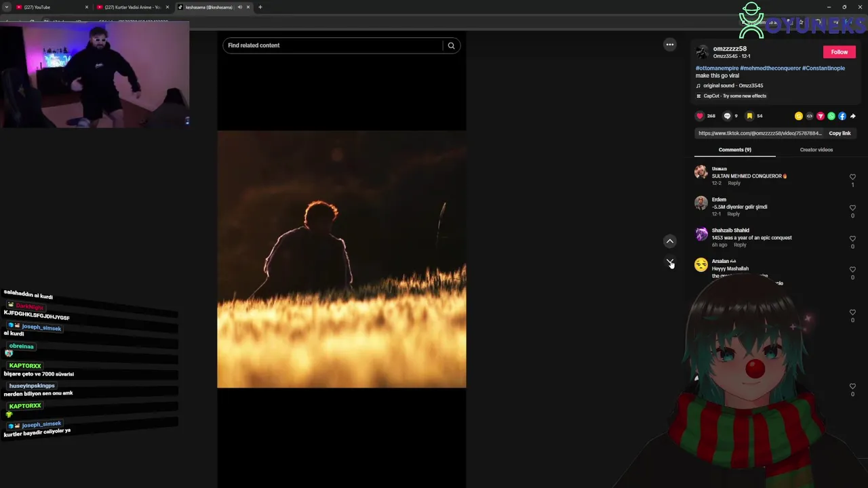
Task: Click the search magnifier icon
Action: [451, 45]
